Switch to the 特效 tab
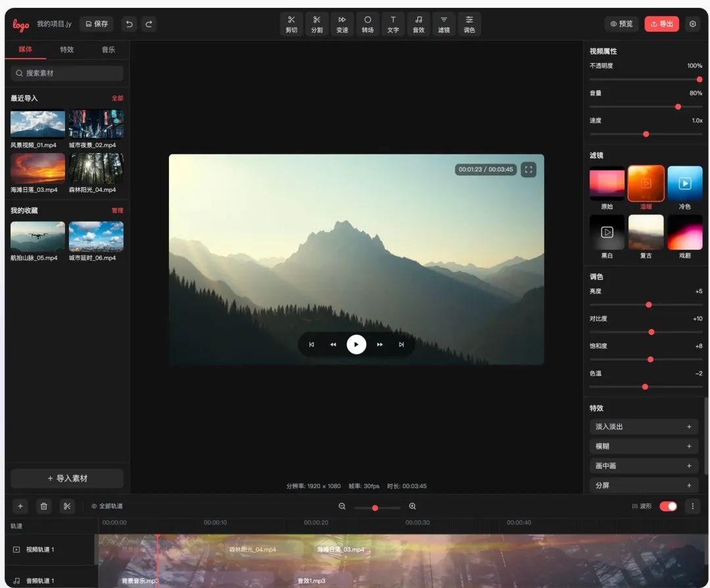 coord(67,50)
